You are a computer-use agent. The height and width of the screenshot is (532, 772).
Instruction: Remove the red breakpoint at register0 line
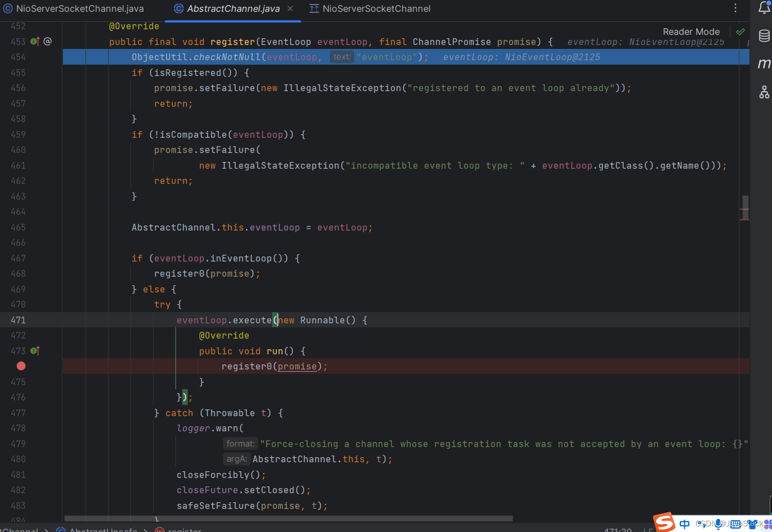pos(21,366)
